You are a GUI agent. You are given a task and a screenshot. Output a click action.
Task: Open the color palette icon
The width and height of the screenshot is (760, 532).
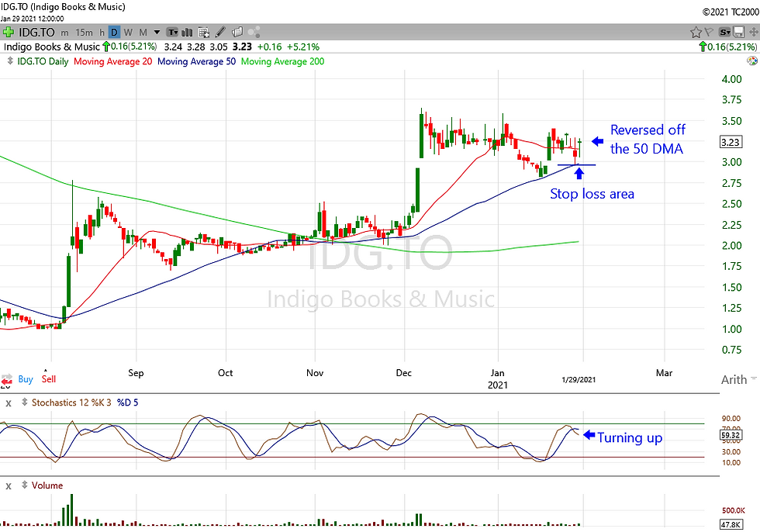click(751, 61)
